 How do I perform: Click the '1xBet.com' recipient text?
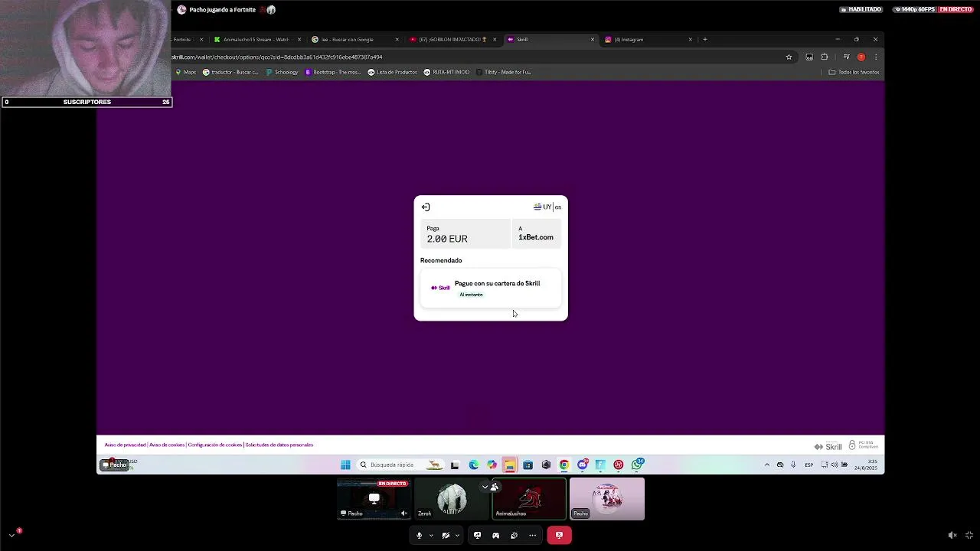click(x=536, y=237)
